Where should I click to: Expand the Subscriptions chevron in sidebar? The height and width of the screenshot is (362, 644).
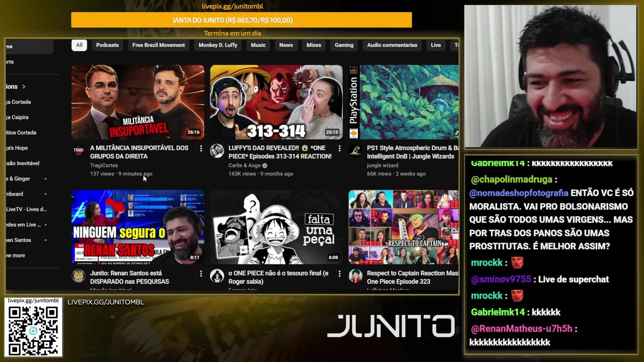point(23,86)
